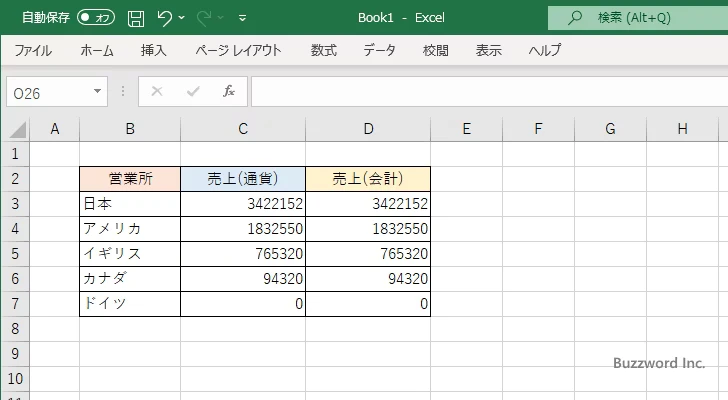Select 1832550 in column D
Screen dimensions: 728x400
coord(368,229)
